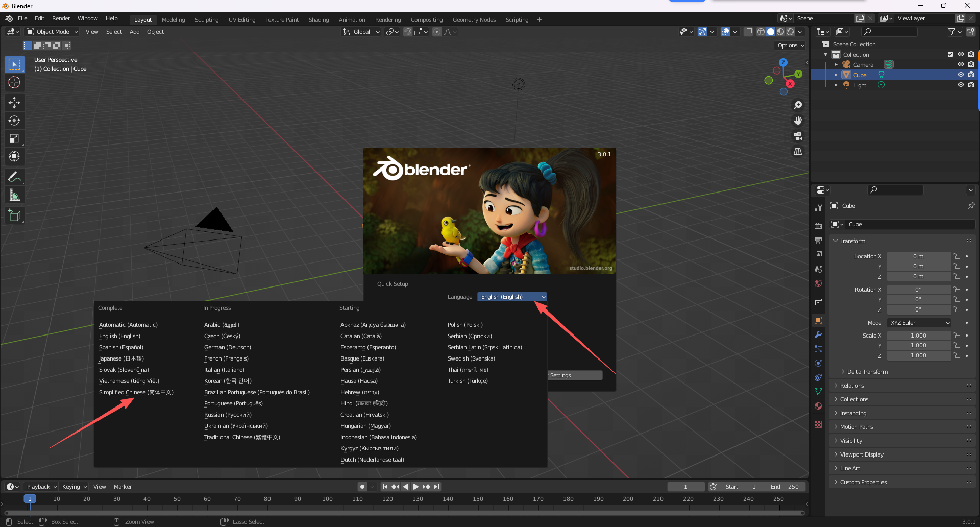Open Material Properties with sphere icon
This screenshot has width=980, height=527.
(818, 406)
